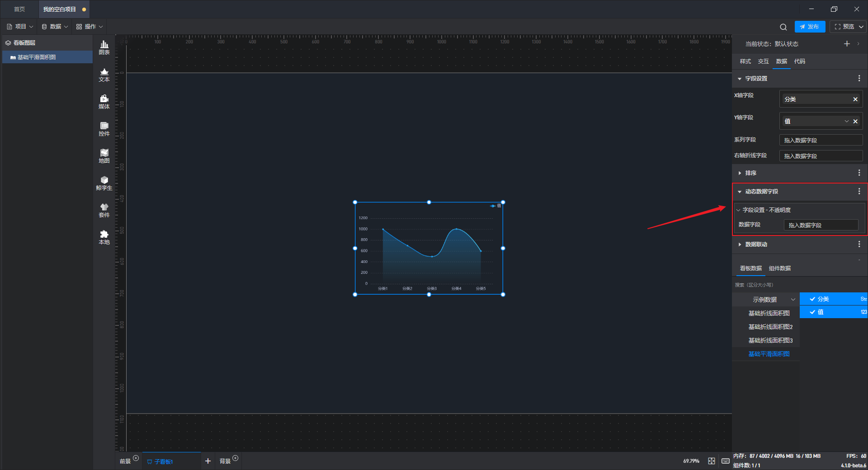Select the 子看板1 tab

(x=171, y=461)
